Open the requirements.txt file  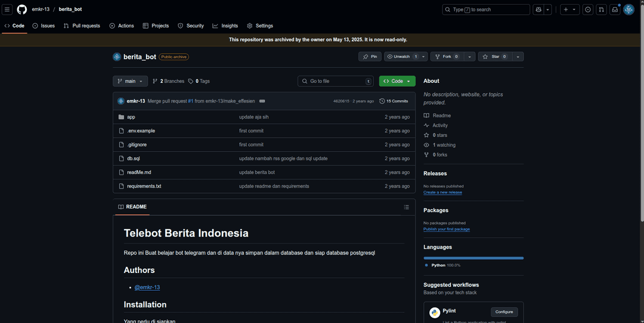click(144, 187)
